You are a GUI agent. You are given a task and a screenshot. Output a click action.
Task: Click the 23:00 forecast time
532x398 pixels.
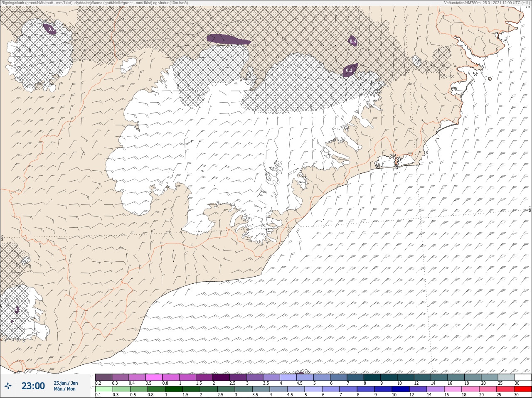click(x=33, y=386)
